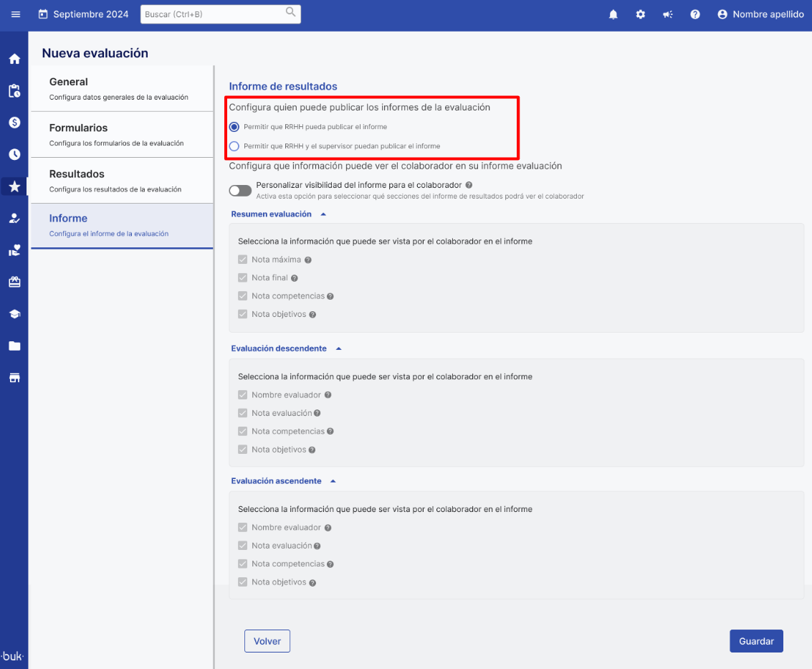The height and width of the screenshot is (669, 812).
Task: Open the dollar sign payroll icon
Action: (x=14, y=123)
